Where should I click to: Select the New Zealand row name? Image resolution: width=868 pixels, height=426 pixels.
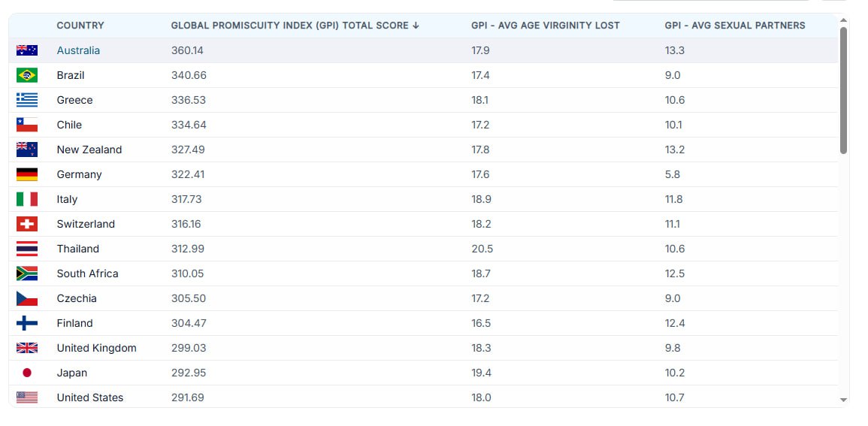click(x=89, y=150)
